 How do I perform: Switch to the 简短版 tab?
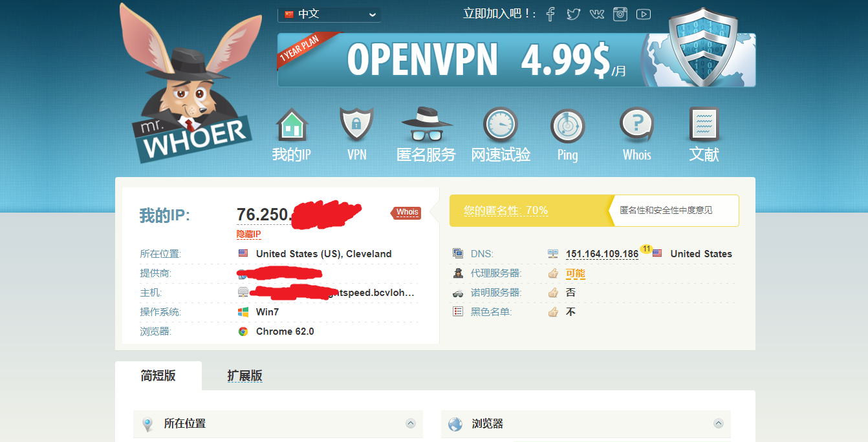click(x=158, y=375)
